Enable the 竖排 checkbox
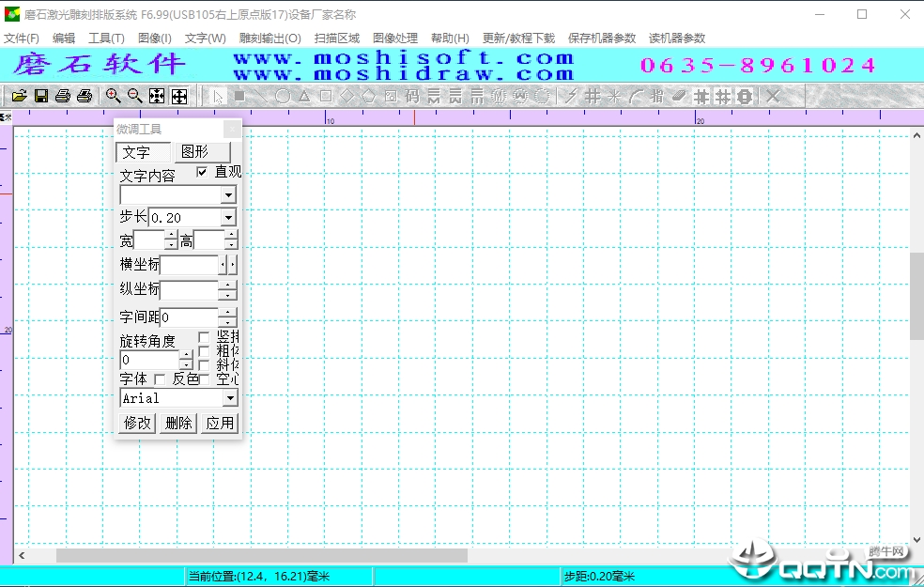924x587 pixels. click(x=204, y=337)
